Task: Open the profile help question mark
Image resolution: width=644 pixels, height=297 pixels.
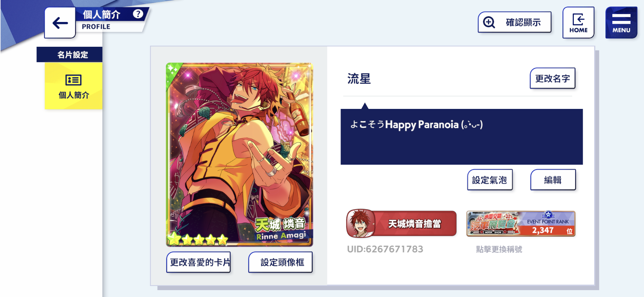Action: (138, 14)
